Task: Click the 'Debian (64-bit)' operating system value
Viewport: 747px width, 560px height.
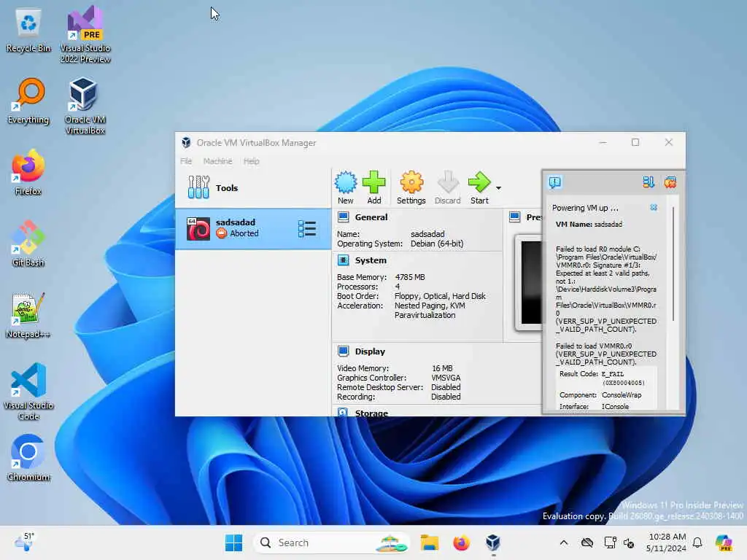Action: click(437, 244)
